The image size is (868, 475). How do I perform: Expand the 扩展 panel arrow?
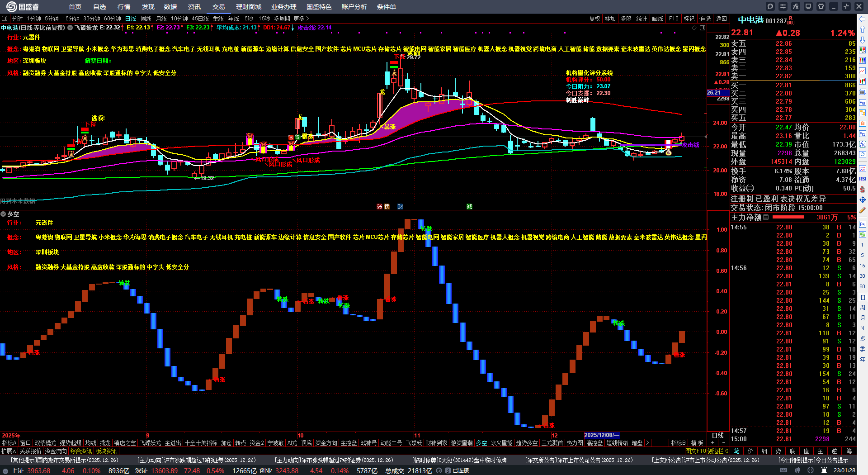pos(9,451)
